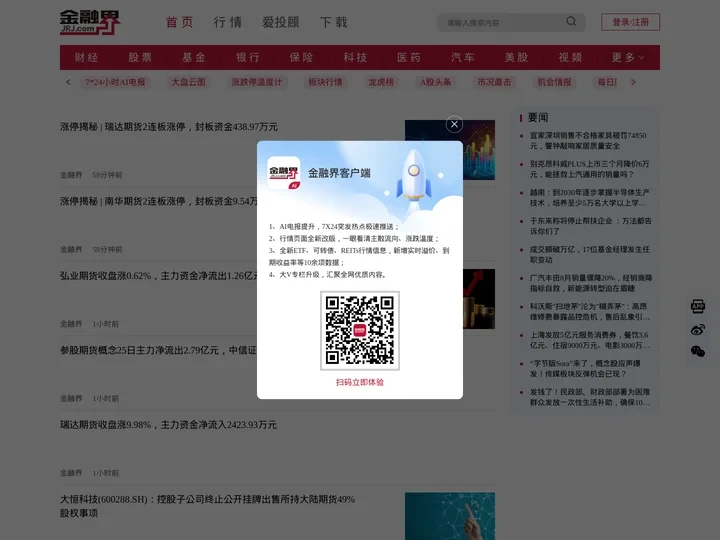Open 视频 in red navigation bar
The width and height of the screenshot is (720, 540).
click(x=570, y=57)
